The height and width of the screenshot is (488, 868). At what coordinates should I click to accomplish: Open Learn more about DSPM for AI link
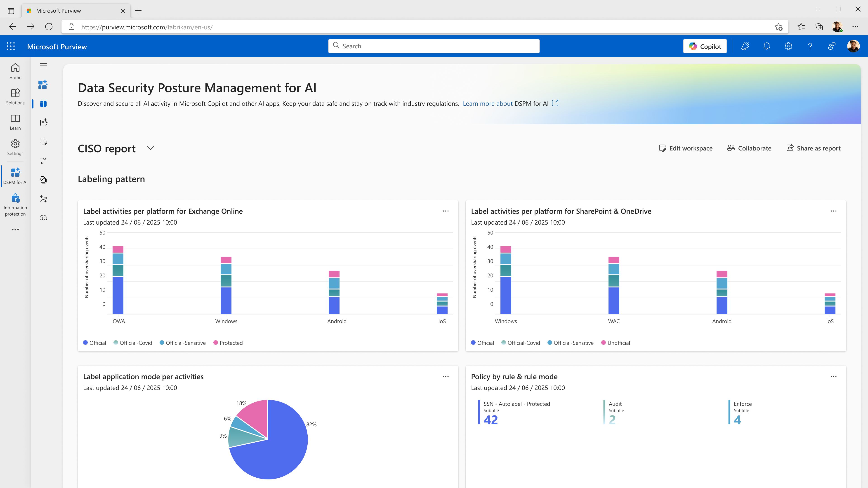(x=510, y=103)
